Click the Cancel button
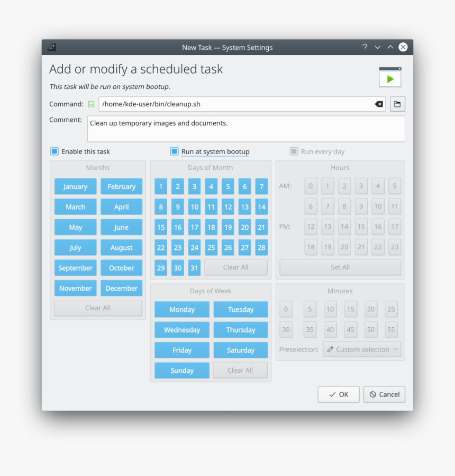 tap(384, 394)
